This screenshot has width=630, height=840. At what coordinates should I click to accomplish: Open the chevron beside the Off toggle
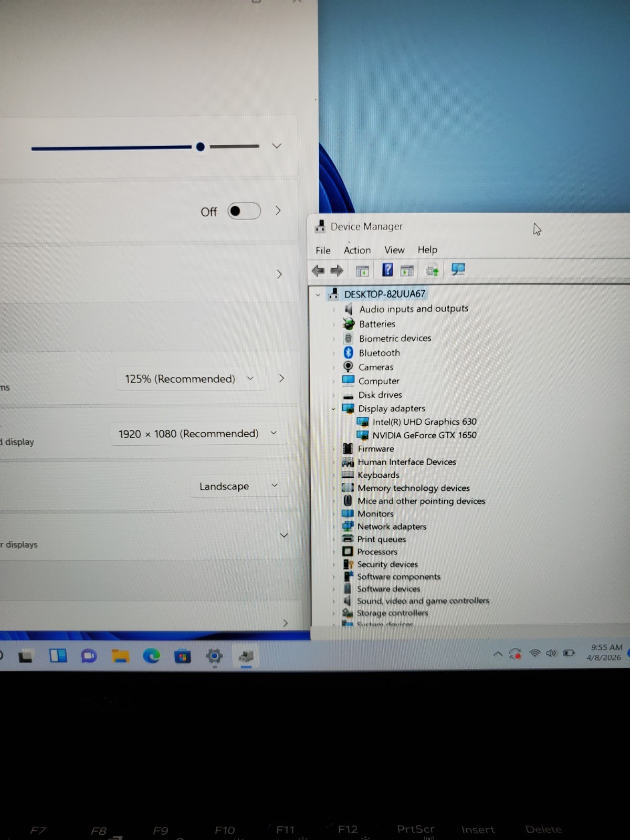coord(278,211)
